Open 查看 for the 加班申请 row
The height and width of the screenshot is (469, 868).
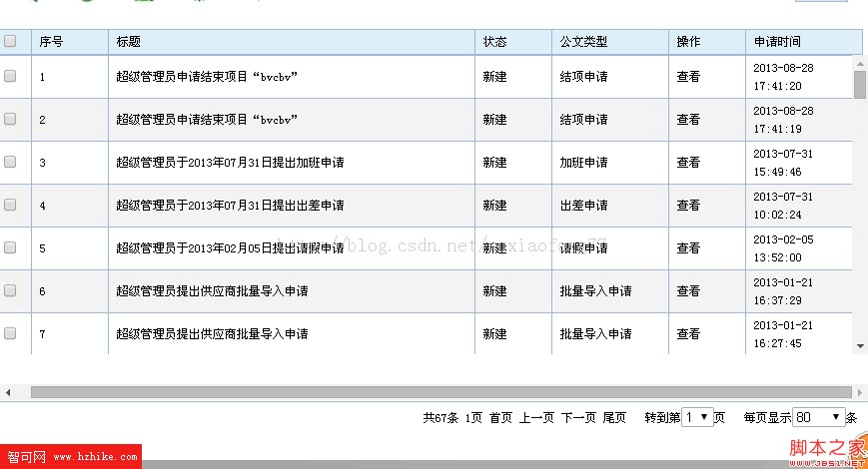[688, 163]
